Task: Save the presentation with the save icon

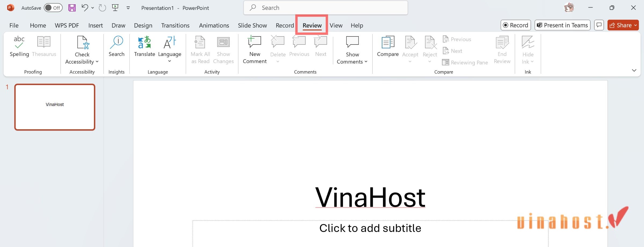Action: (x=72, y=8)
